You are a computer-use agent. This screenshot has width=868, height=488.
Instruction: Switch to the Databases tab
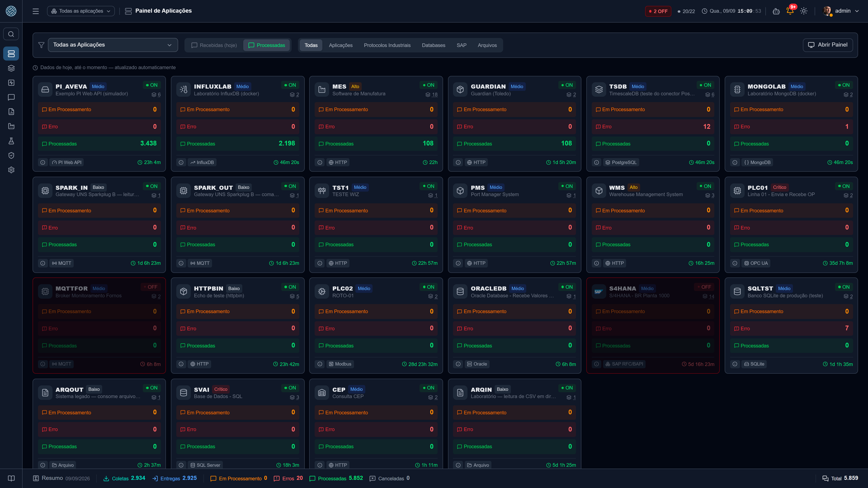pos(433,45)
